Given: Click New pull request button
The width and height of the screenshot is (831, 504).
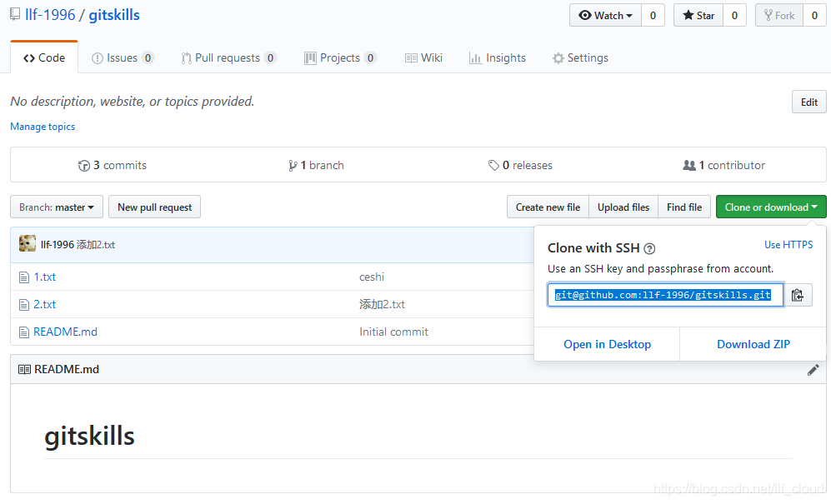Looking at the screenshot, I should [155, 207].
